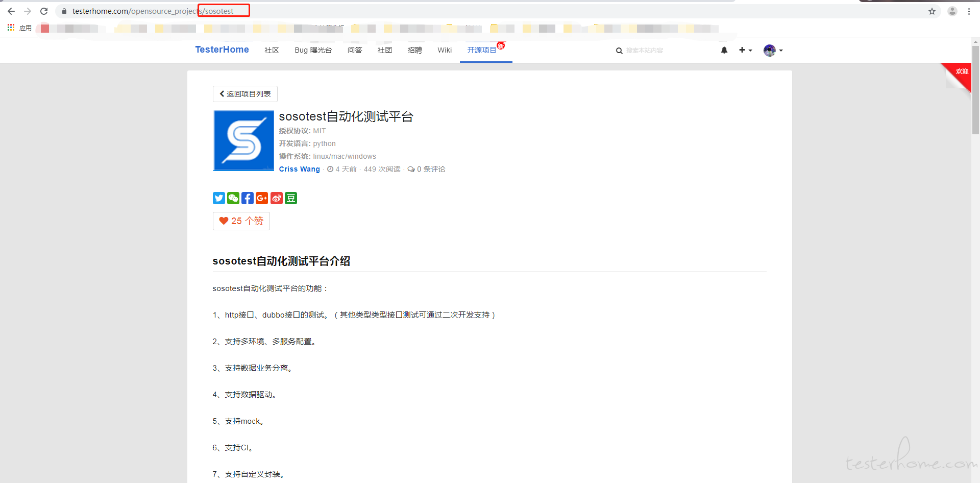Open notifications bell icon
This screenshot has height=483, width=980.
[724, 50]
